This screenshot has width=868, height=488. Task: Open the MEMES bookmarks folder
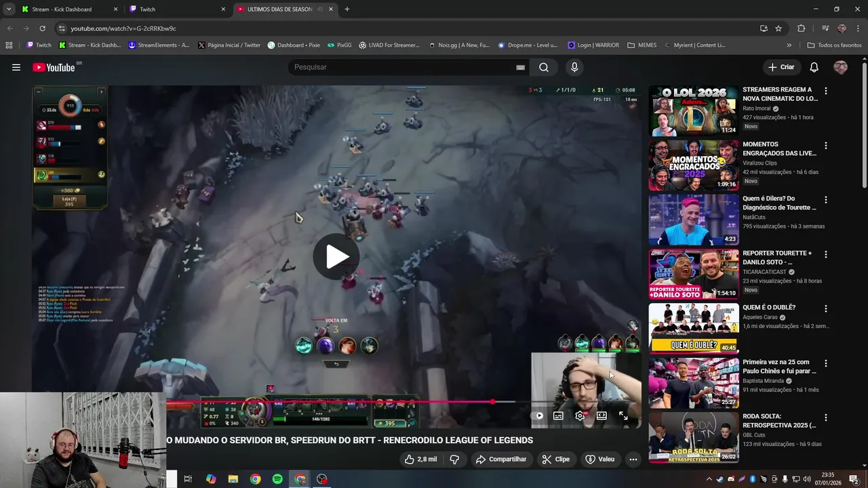pyautogui.click(x=642, y=45)
